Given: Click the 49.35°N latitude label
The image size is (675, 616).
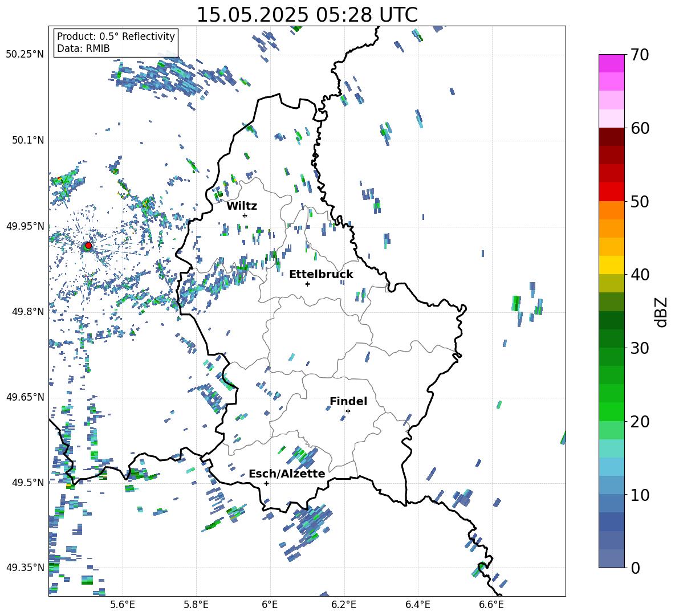Looking at the screenshot, I should click(x=25, y=568).
